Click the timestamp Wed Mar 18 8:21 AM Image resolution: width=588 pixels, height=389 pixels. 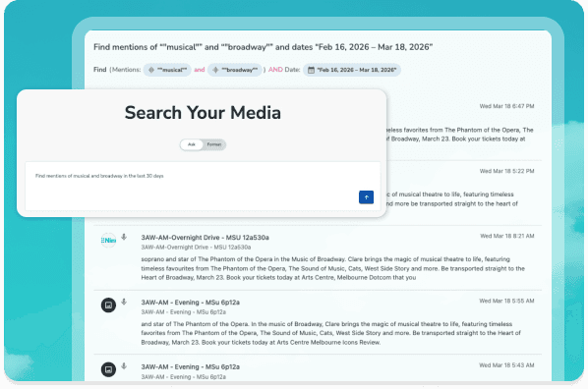coord(507,236)
